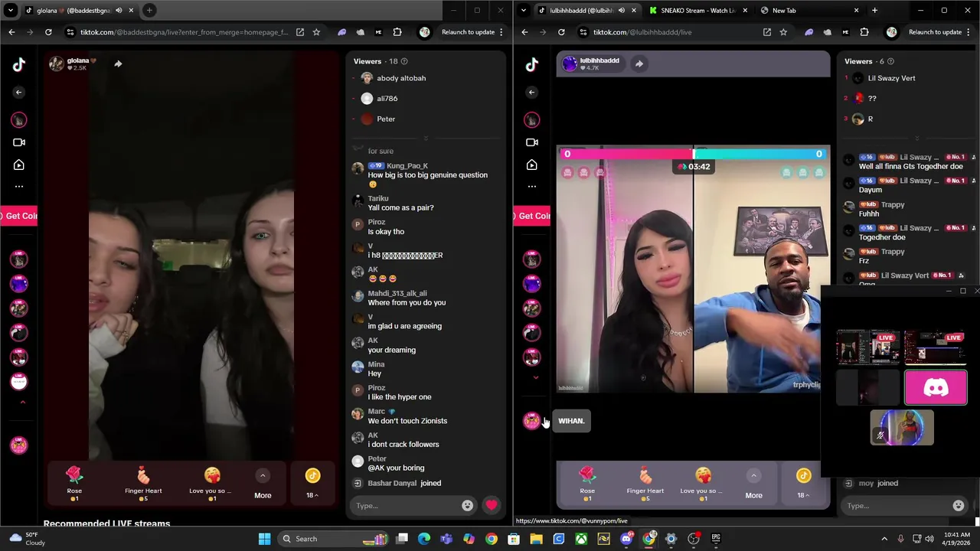Open the Discord tile in popup panel

coord(936,388)
